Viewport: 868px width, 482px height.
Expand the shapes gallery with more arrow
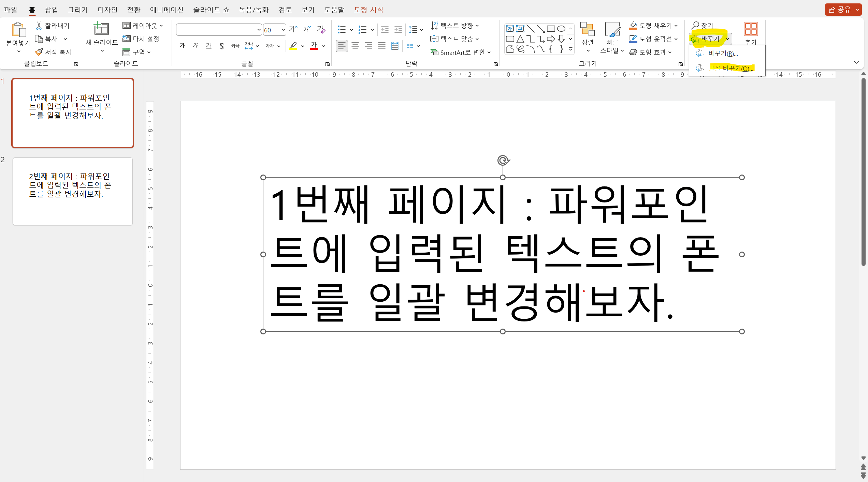pos(571,49)
